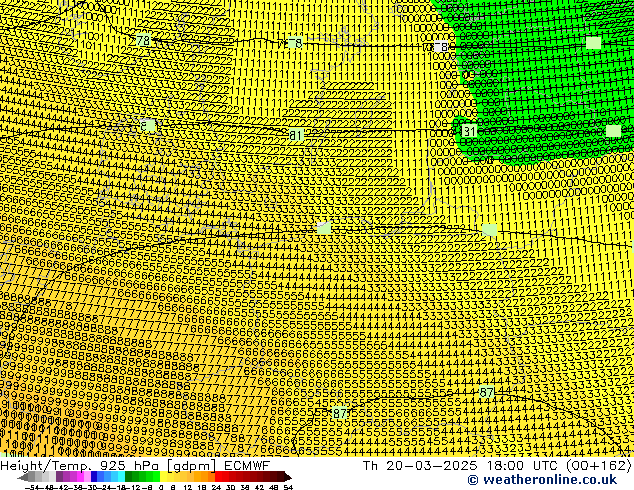Click the lower-left '87' contour label
This screenshot has width=634, height=490.
point(340,413)
